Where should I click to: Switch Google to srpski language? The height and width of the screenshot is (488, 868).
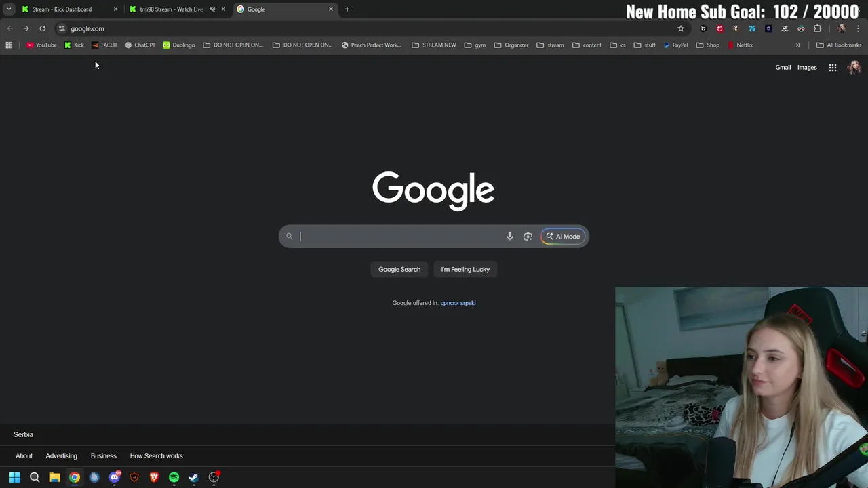coord(468,303)
